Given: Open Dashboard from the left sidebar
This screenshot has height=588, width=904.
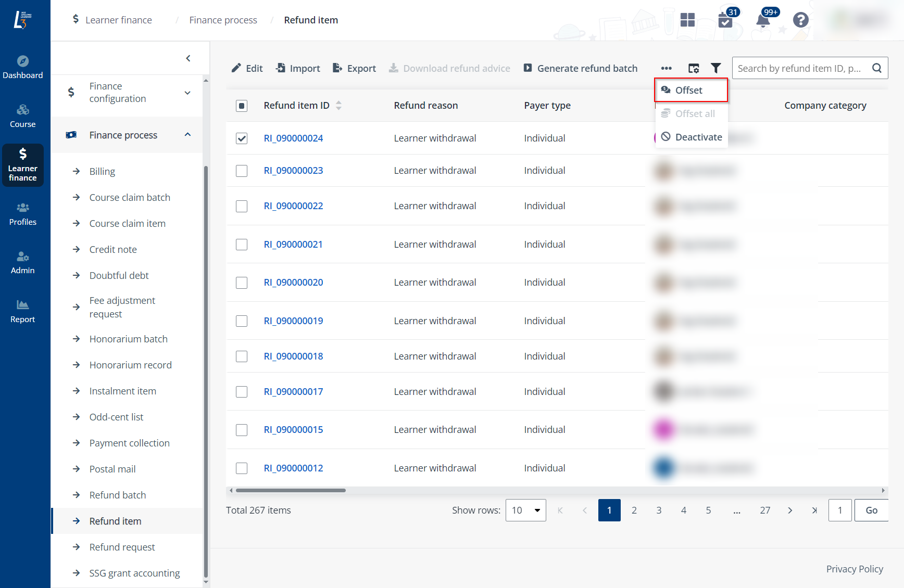Looking at the screenshot, I should pos(23,67).
